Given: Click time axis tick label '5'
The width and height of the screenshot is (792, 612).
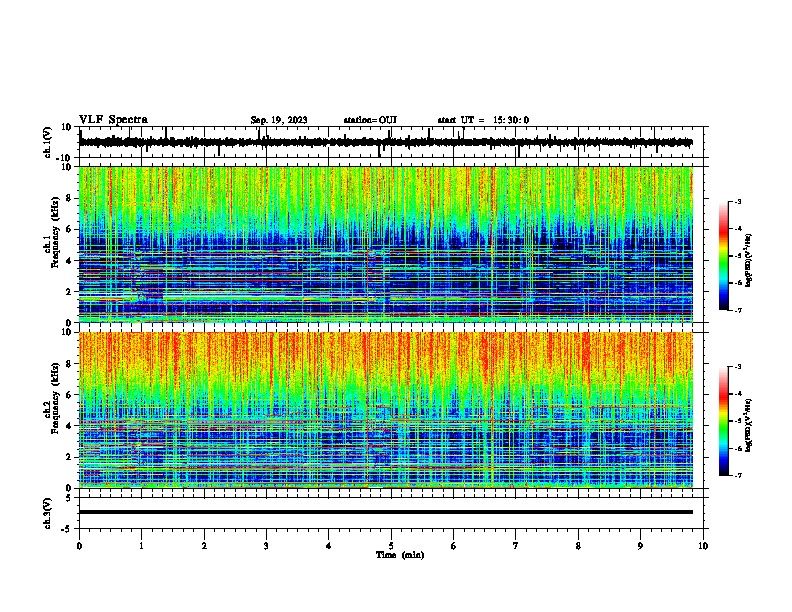Looking at the screenshot, I should (x=391, y=546).
